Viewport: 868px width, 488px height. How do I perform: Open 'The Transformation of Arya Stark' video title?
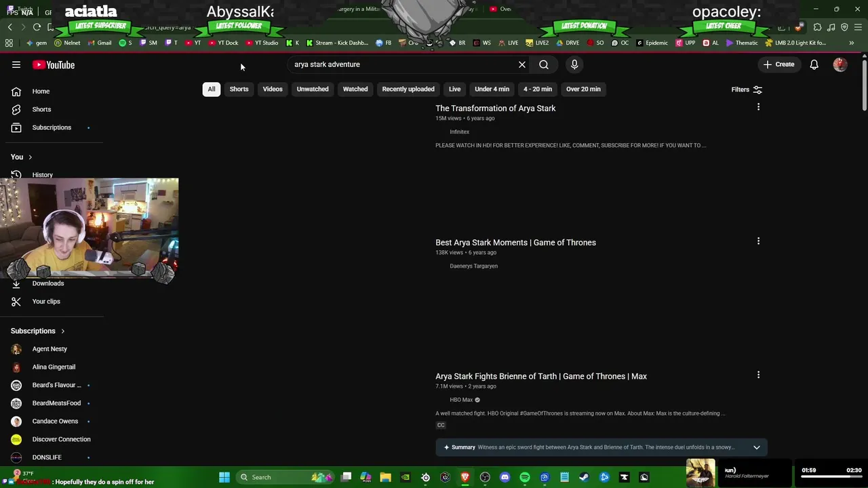495,108
